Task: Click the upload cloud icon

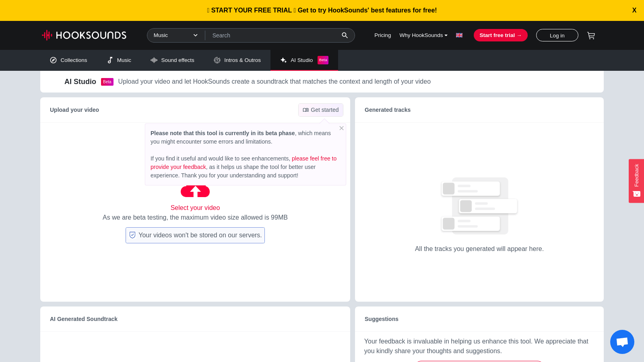Action: [195, 191]
